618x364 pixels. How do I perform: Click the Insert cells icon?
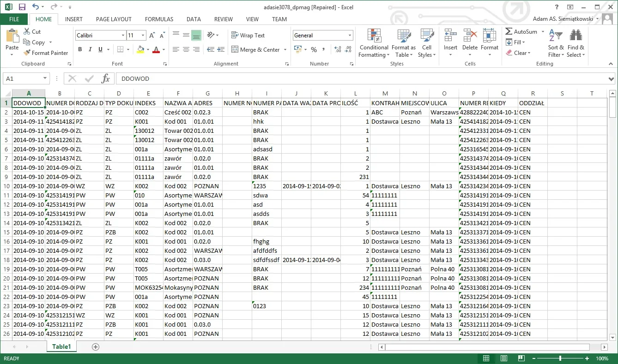point(450,36)
